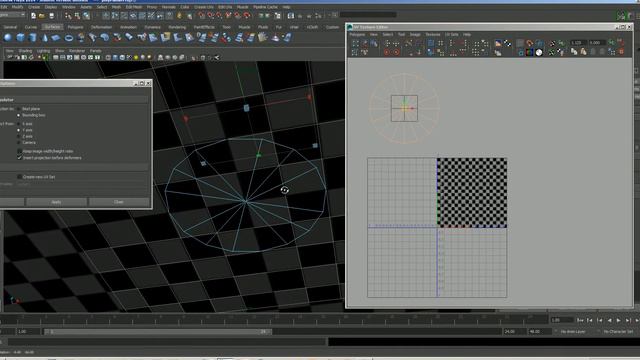This screenshot has width=640, height=360.
Task: Select the Best plane radio option
Action: click(18, 109)
